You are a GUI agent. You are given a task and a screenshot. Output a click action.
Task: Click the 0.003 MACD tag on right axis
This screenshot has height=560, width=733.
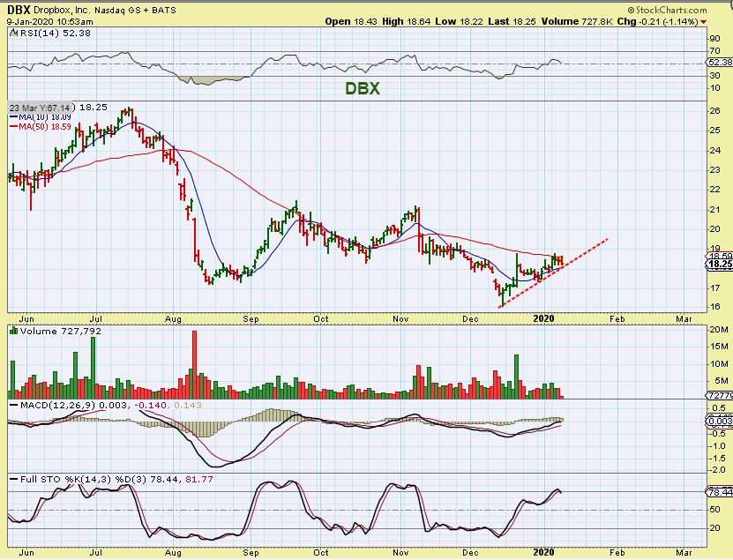click(720, 422)
